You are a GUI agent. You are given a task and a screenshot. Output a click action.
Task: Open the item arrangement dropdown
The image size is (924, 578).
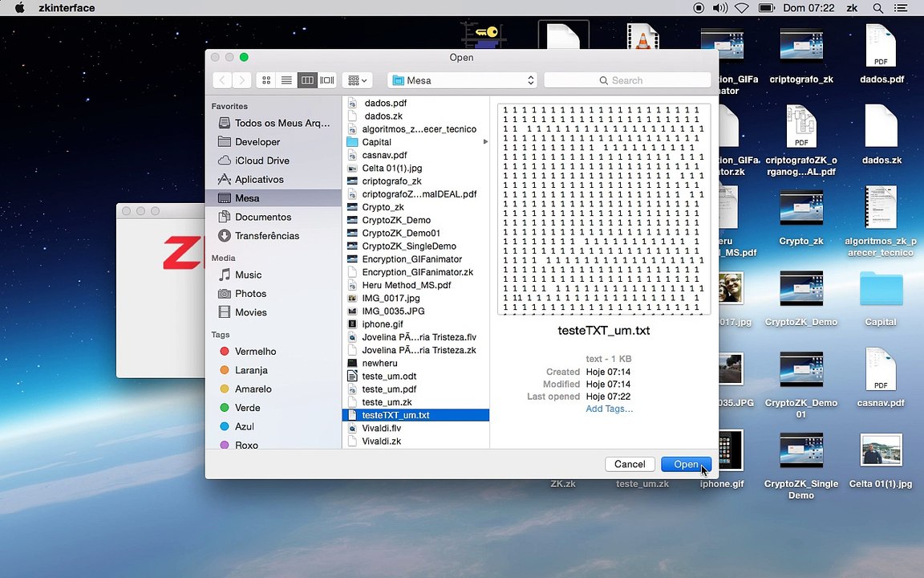coord(358,80)
